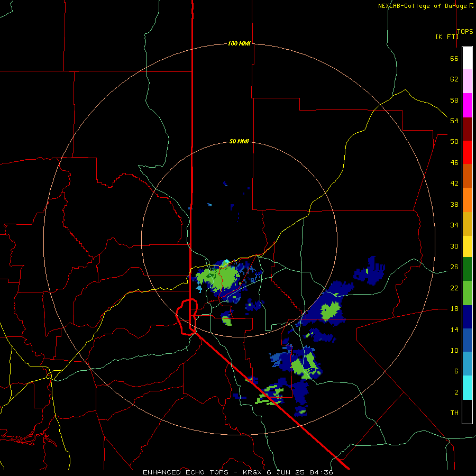Click the 2 legend value label

456,392
